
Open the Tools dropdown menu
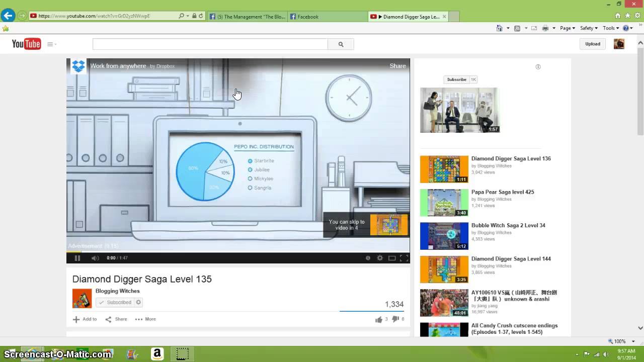[x=611, y=28]
